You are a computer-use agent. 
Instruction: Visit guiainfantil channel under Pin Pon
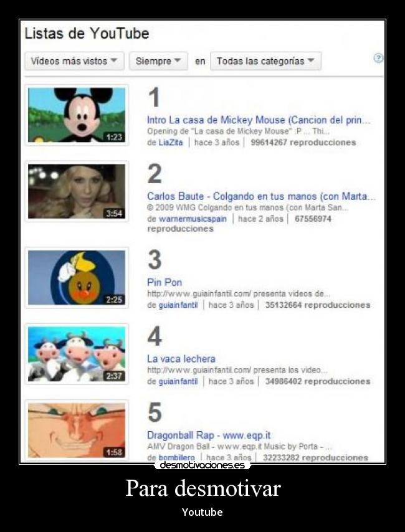(178, 305)
